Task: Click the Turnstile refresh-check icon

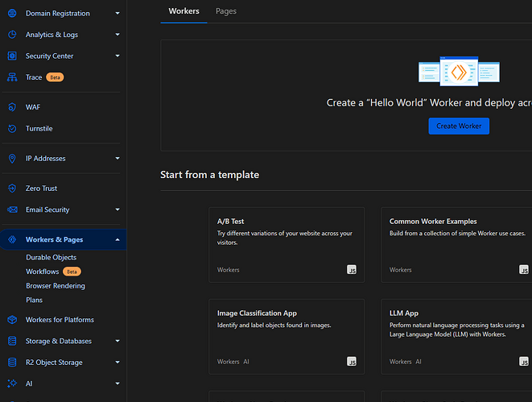Action: 12,129
